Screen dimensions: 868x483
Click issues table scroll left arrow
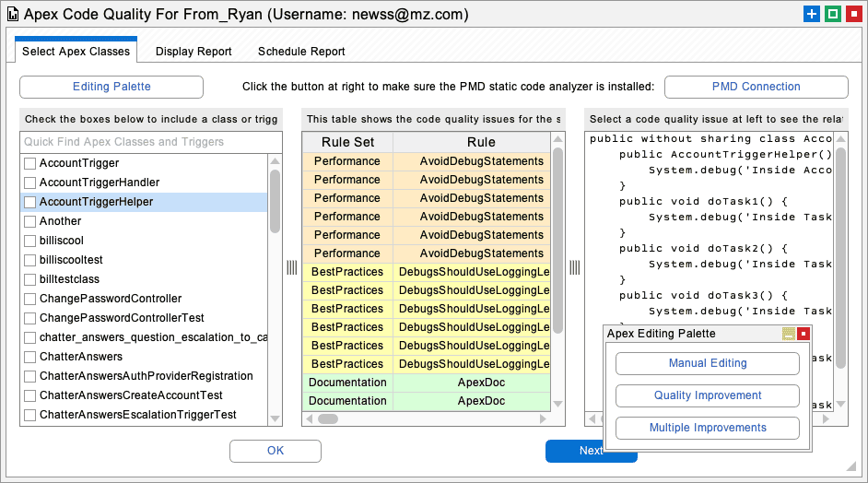click(310, 418)
